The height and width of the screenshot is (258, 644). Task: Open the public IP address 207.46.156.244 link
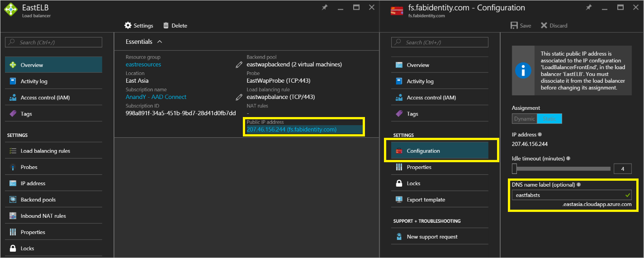(x=291, y=130)
